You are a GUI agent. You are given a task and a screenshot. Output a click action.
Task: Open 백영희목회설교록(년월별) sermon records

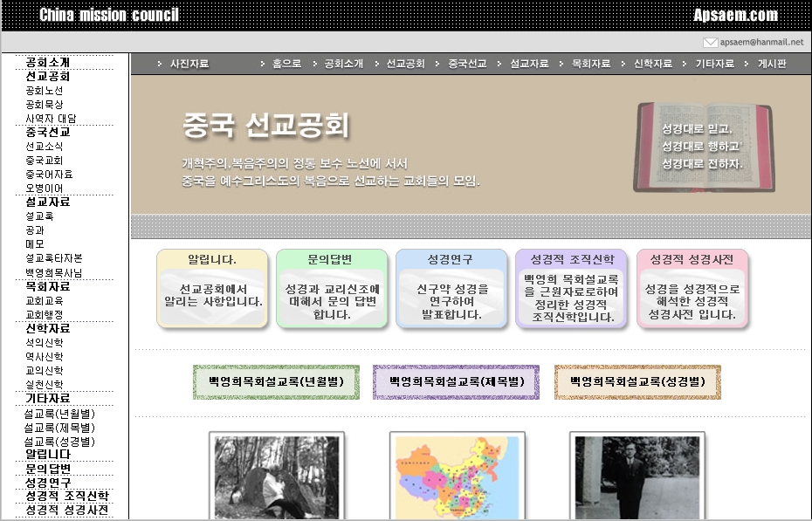pos(275,382)
